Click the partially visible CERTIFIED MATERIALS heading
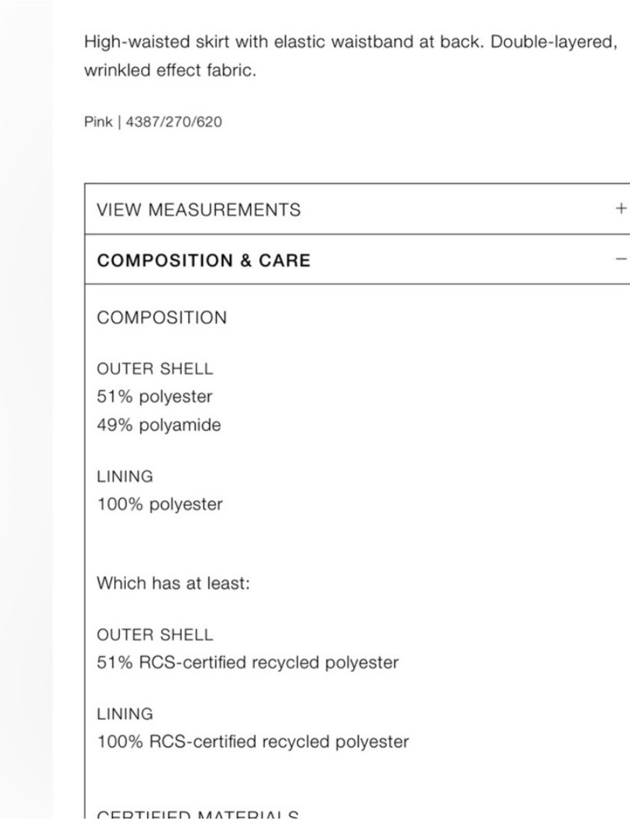The height and width of the screenshot is (840, 630). [x=198, y=814]
